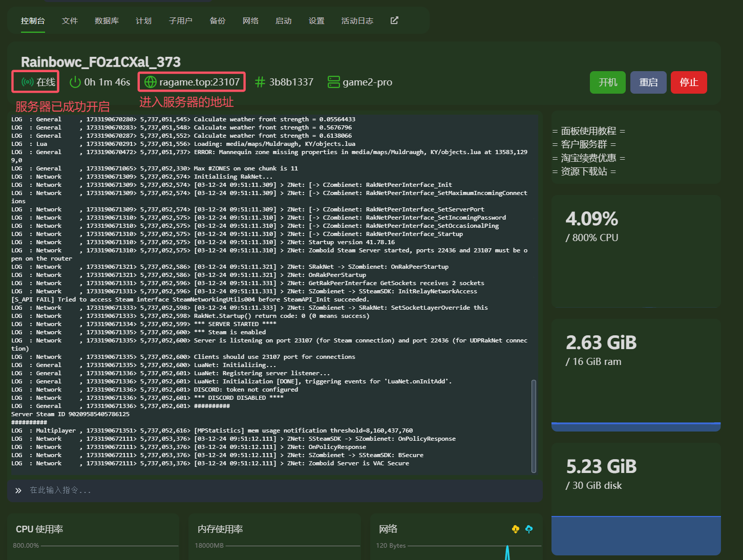
Task: Click the double chevron command prompt icon
Action: 18,490
